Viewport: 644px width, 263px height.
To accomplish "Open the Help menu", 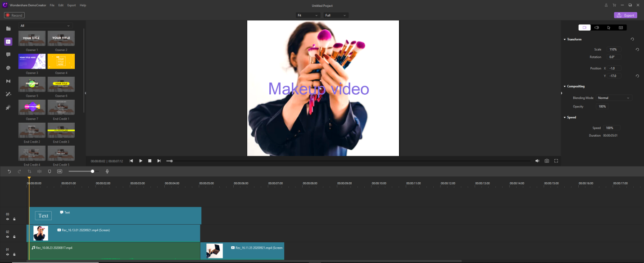I will coord(83,5).
